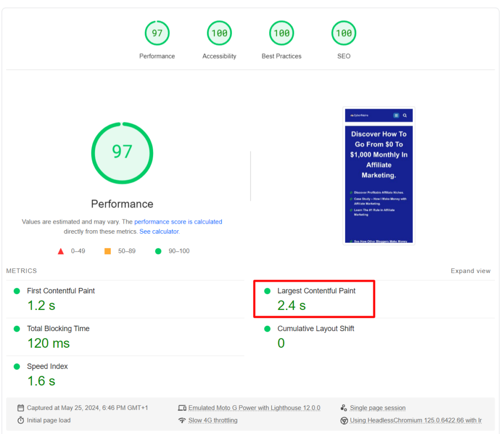Viewport: 504px width, 434px height.
Task: Select the green circle 90–100 legend marker
Action: [x=158, y=251]
